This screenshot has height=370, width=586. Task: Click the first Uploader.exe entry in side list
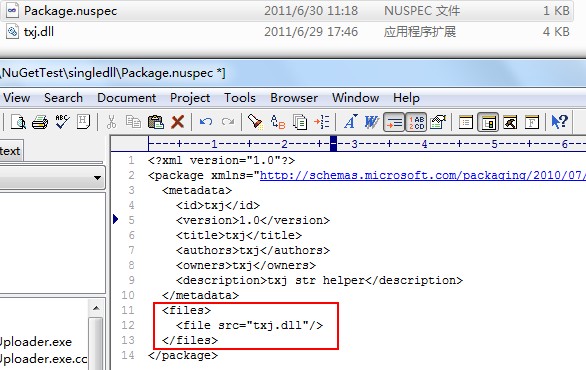point(36,342)
